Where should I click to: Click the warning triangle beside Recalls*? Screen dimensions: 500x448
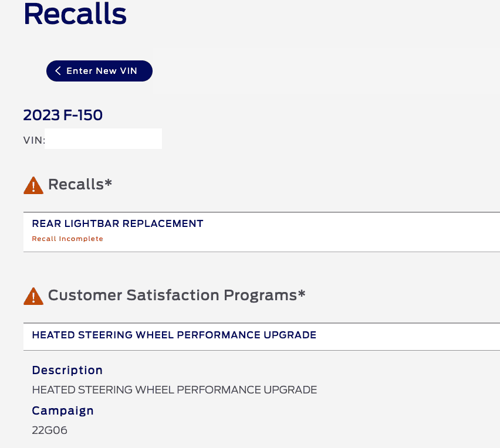(x=33, y=185)
